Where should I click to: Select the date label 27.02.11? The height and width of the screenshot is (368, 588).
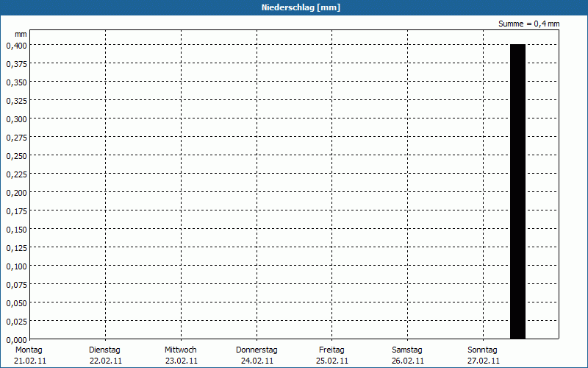click(x=484, y=361)
